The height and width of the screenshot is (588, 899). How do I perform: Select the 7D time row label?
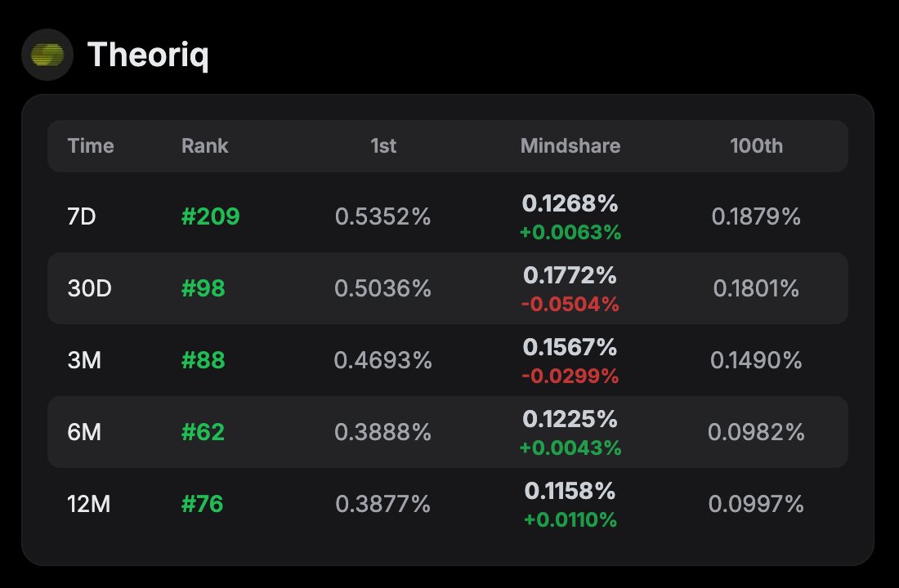[82, 216]
